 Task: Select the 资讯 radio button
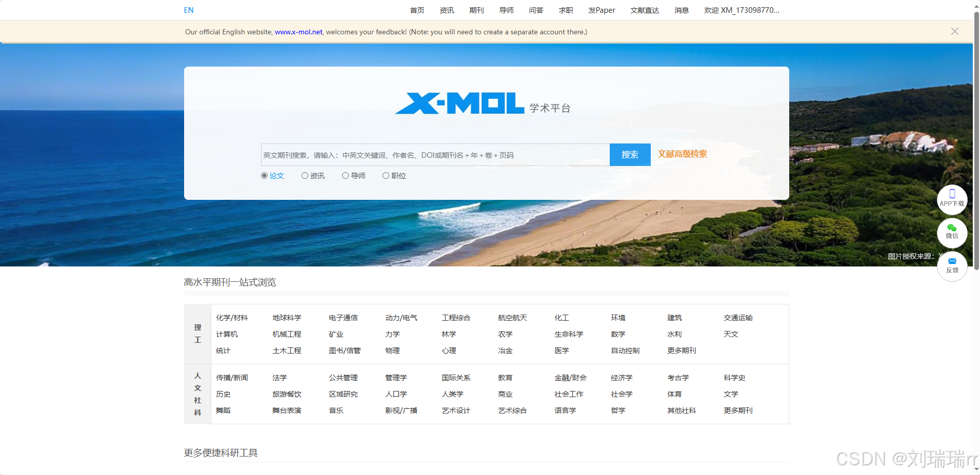pyautogui.click(x=305, y=176)
